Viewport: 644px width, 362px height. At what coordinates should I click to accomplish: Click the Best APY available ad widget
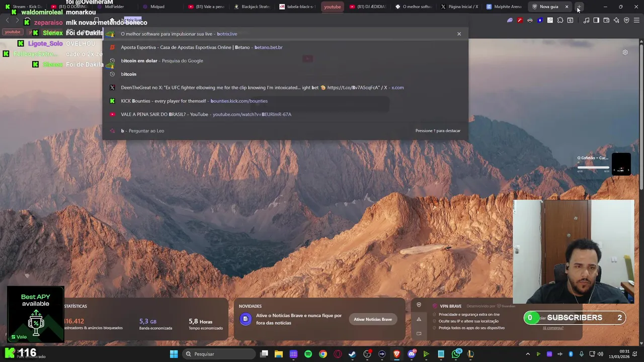(x=36, y=315)
